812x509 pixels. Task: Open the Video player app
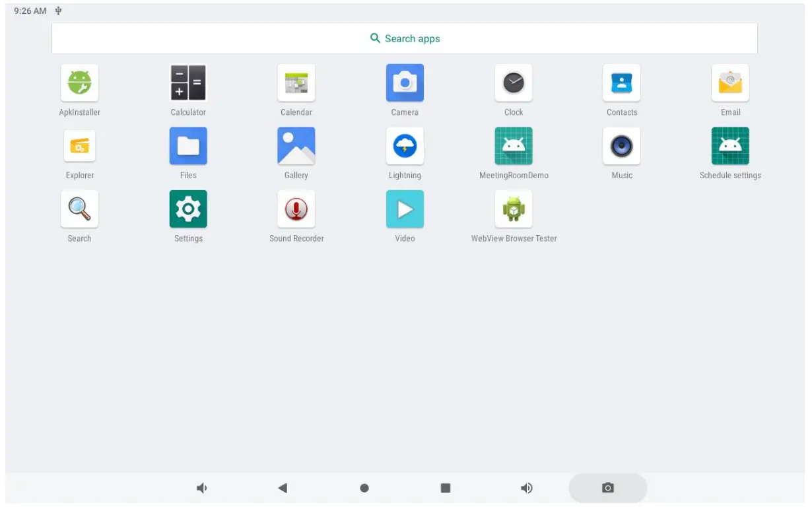click(x=405, y=209)
